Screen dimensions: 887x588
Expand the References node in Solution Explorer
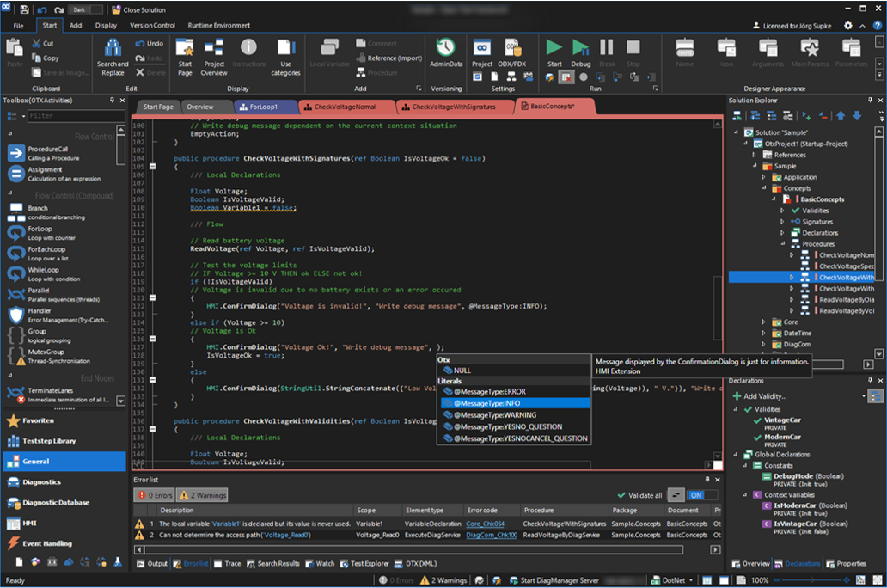[755, 155]
